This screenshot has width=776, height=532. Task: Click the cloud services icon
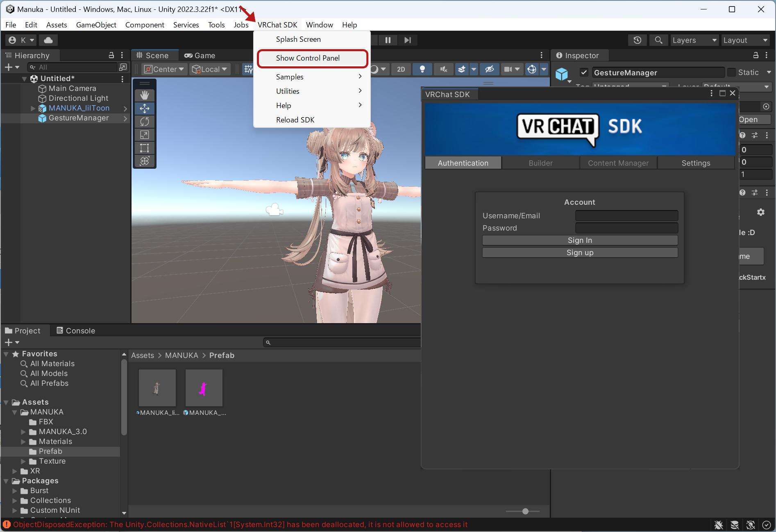point(48,40)
